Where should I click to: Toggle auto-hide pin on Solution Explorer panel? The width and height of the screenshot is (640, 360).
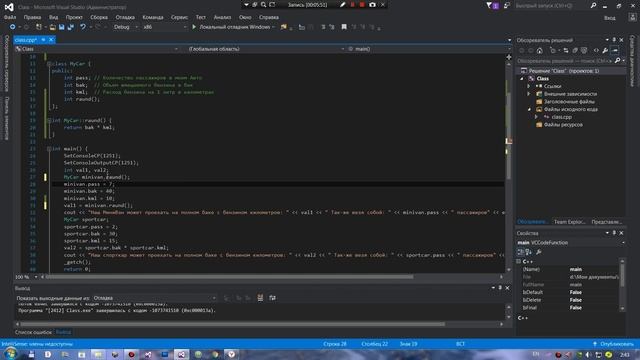[614, 40]
